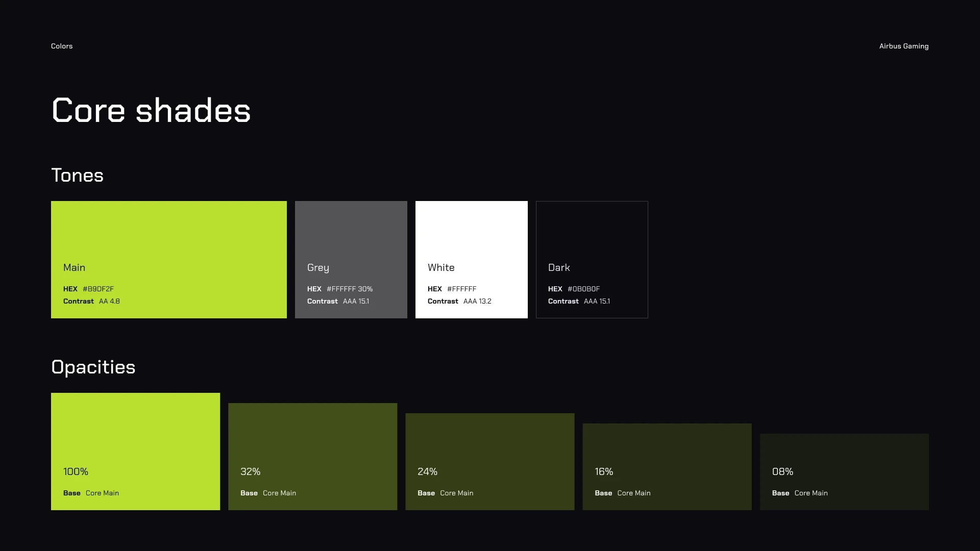Select the 100% opacity swatch
Screen dimensions: 980x551
point(135,452)
